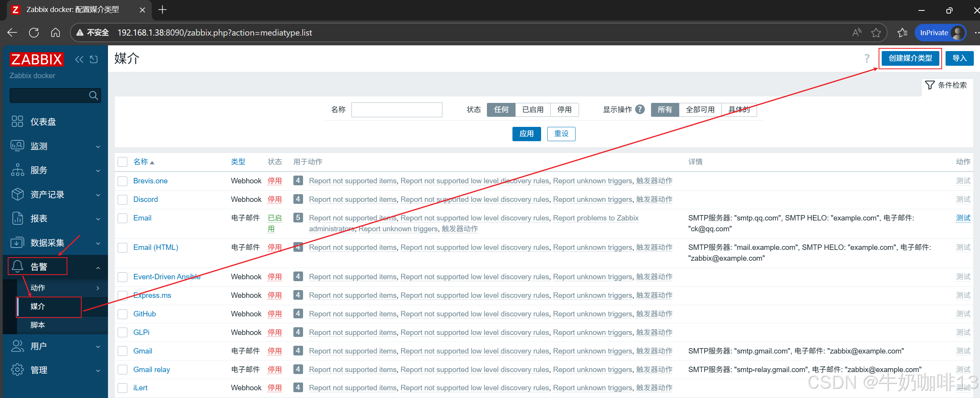The width and height of the screenshot is (980, 398).
Task: Open the Brevis.one media type link
Action: [x=150, y=181]
